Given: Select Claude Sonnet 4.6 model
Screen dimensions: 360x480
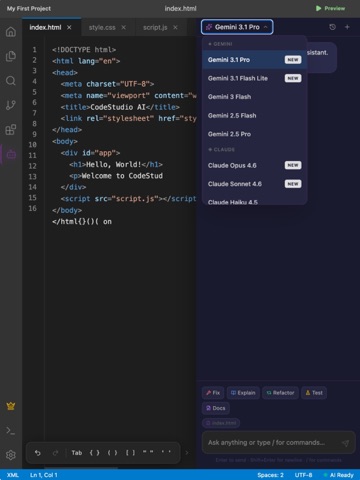Looking at the screenshot, I should (254, 184).
